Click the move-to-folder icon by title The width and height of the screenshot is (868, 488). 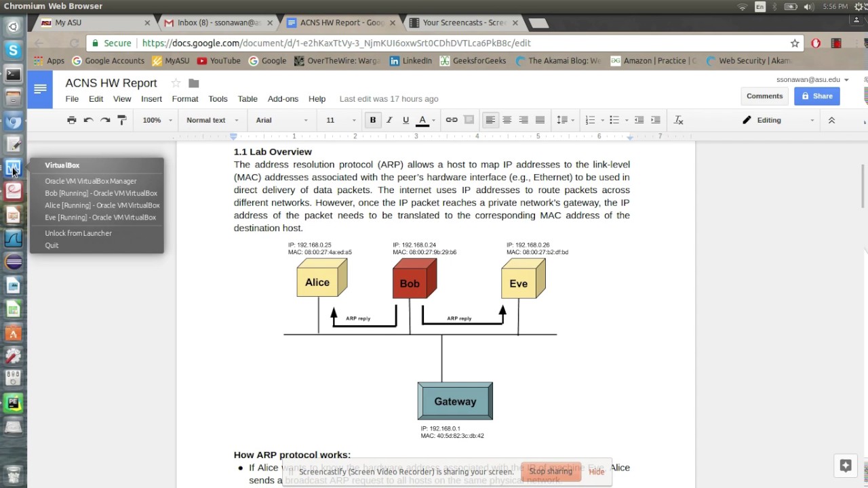click(194, 83)
